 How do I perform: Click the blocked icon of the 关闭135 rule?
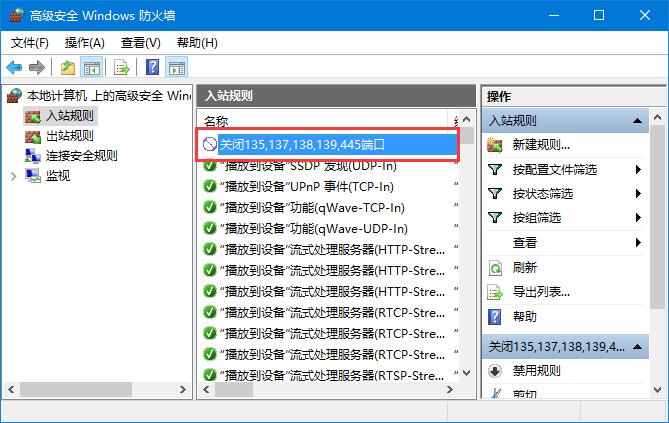pyautogui.click(x=209, y=144)
